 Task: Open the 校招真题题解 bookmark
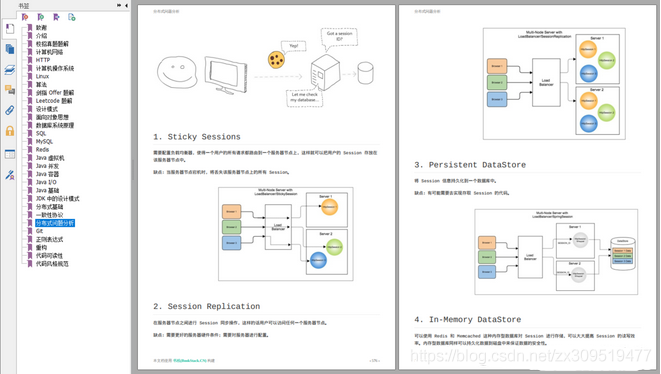(x=52, y=44)
